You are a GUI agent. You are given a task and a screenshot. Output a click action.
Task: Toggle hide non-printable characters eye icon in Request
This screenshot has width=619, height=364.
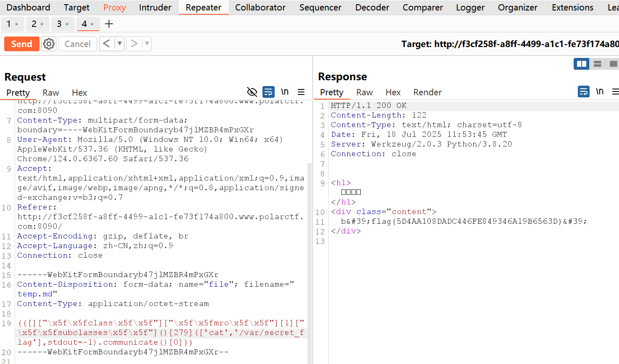(x=252, y=92)
